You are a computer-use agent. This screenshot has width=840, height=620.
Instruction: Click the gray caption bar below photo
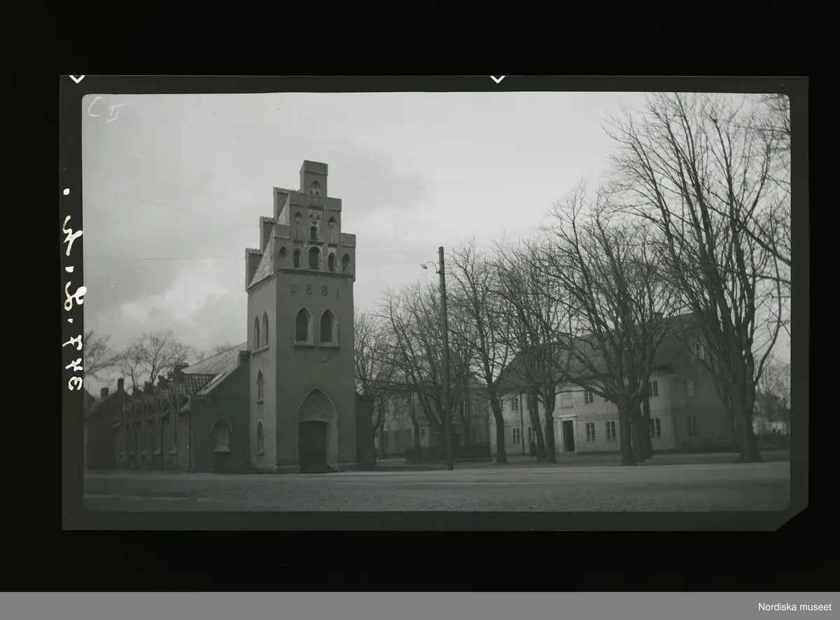420,606
